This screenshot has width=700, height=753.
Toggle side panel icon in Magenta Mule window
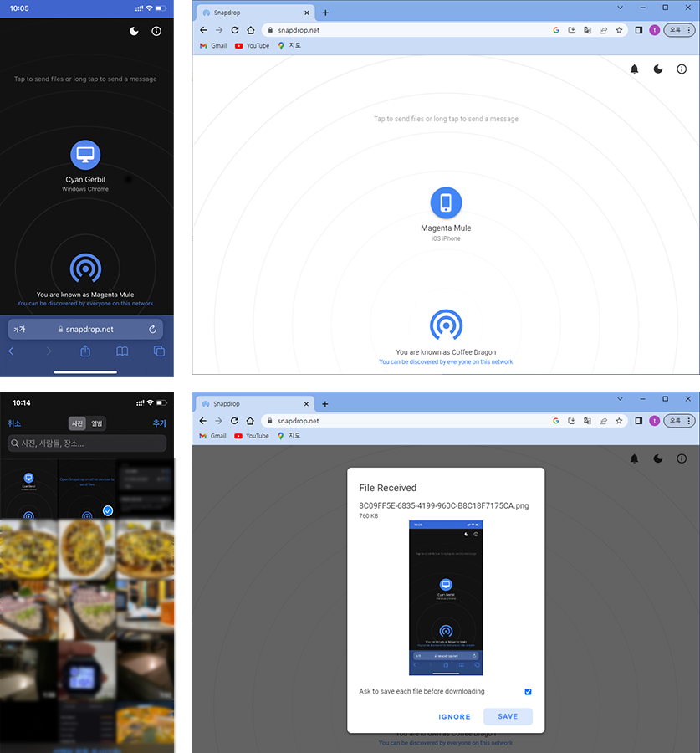pyautogui.click(x=639, y=30)
